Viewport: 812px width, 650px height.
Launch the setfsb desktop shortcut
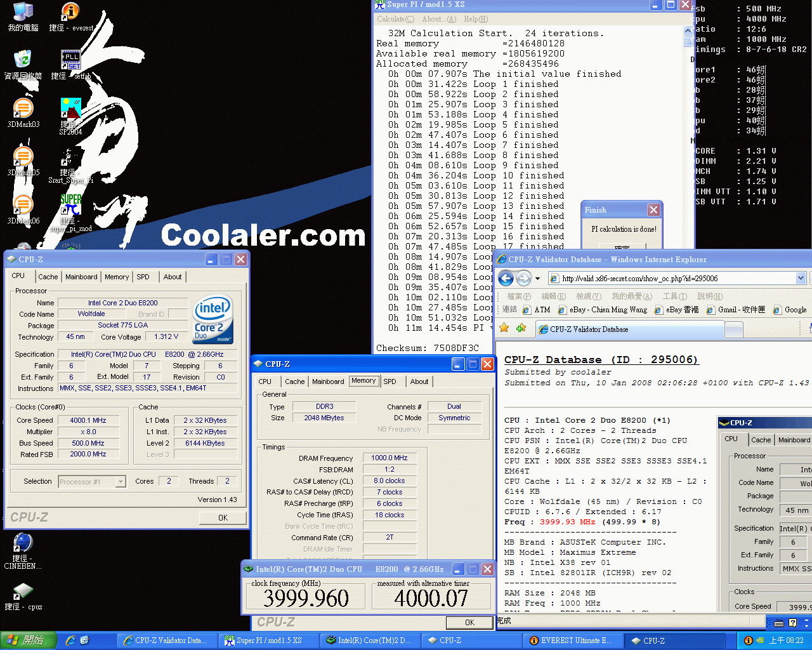coord(70,65)
